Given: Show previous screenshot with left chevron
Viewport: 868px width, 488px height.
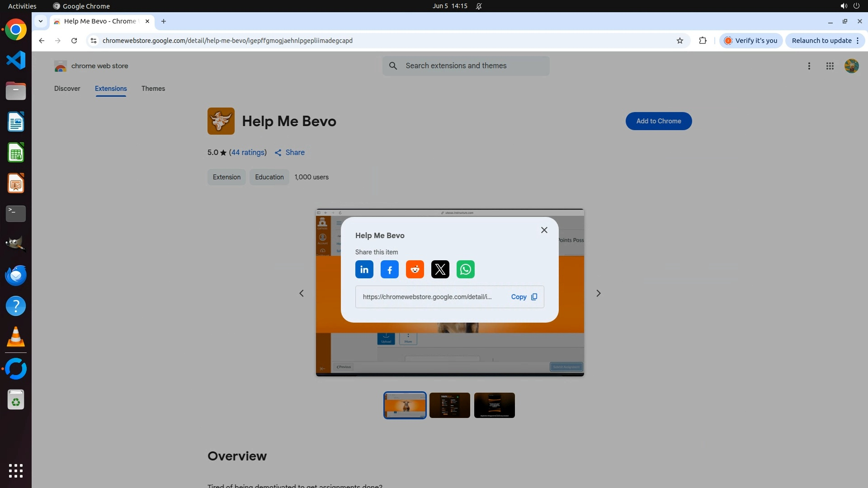Looking at the screenshot, I should click(x=302, y=293).
